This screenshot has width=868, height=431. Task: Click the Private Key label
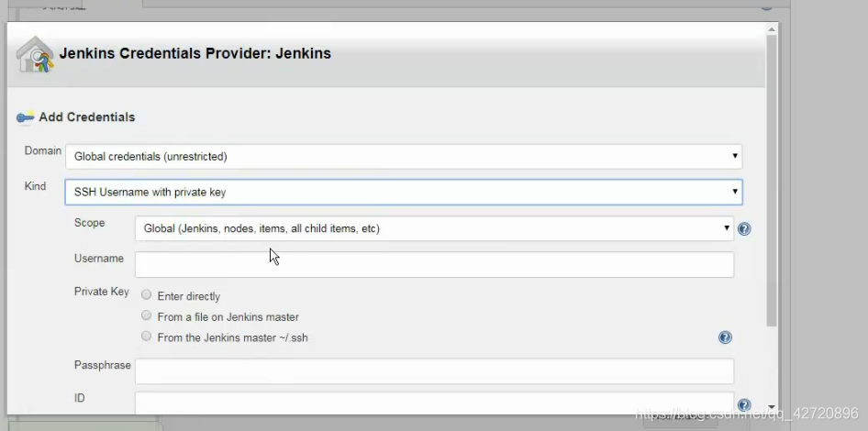(x=101, y=292)
